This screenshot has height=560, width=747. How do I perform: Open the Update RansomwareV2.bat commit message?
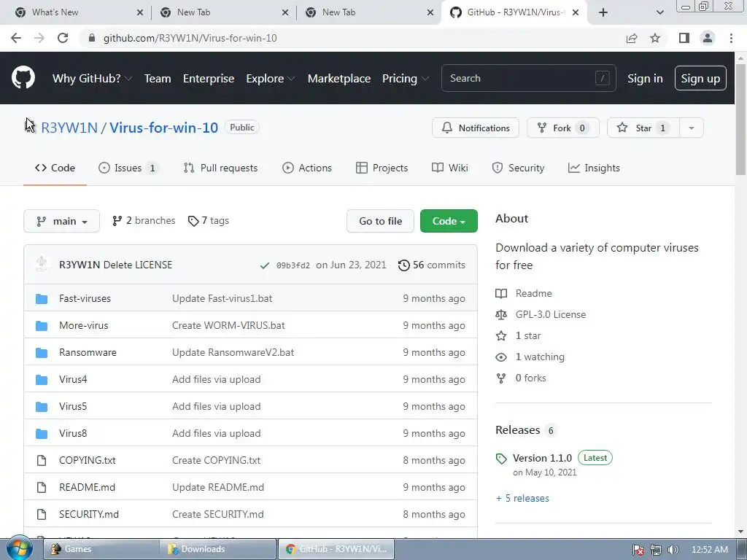tap(233, 352)
